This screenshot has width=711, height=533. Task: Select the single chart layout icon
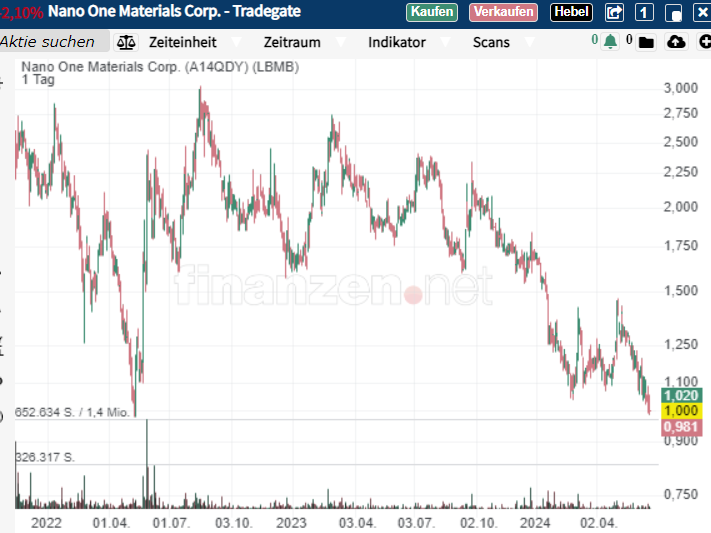coord(644,12)
